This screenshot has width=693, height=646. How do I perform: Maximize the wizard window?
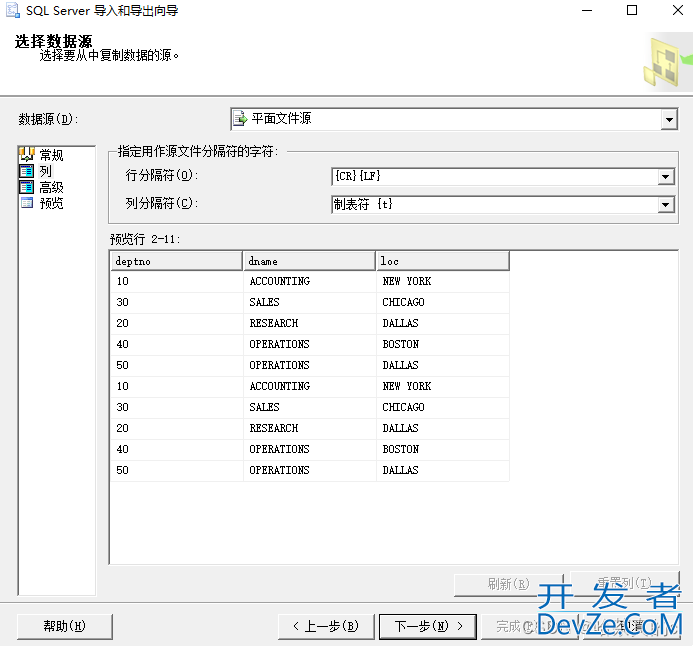(632, 10)
